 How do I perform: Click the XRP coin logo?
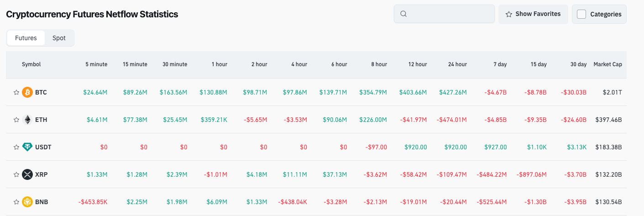[27, 174]
